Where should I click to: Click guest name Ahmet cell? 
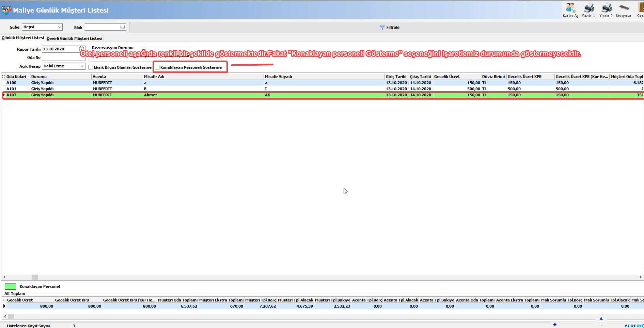(203, 95)
